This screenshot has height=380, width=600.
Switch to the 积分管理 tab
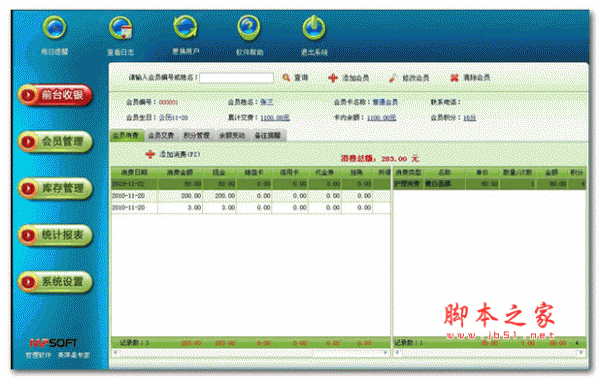196,135
